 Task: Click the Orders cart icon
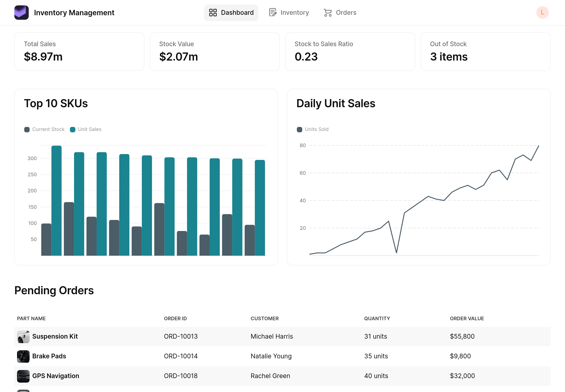pos(328,12)
